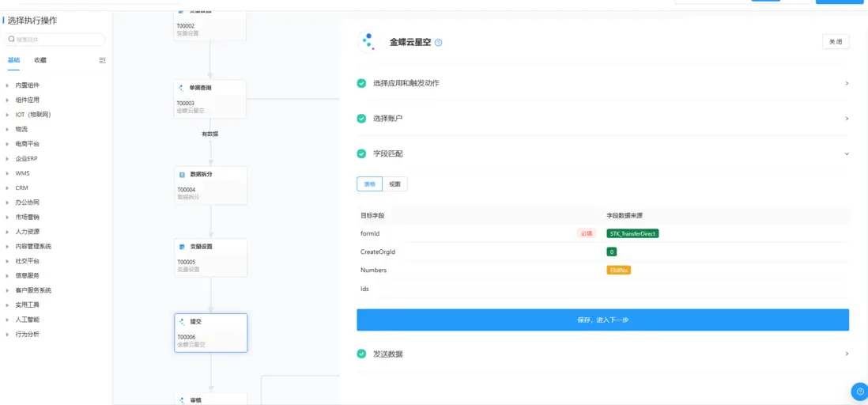
Task: Expand the 选择应用和触发动作 section chevron
Action: 847,83
